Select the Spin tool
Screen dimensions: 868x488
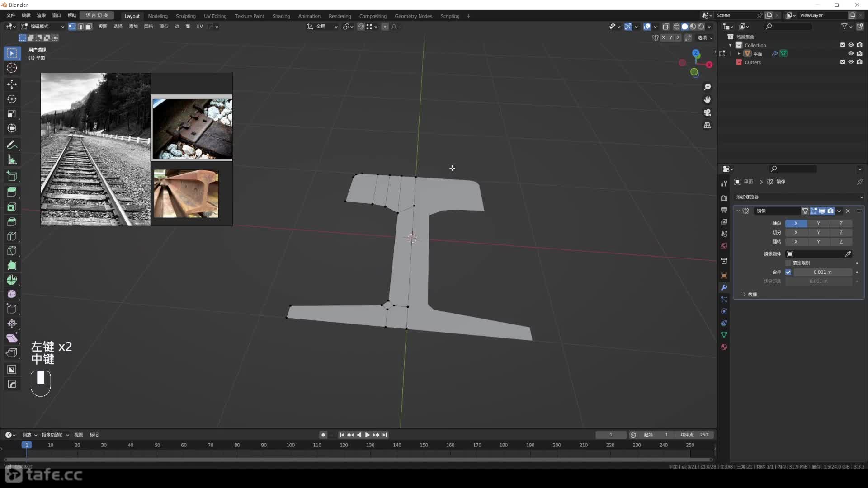[12, 280]
